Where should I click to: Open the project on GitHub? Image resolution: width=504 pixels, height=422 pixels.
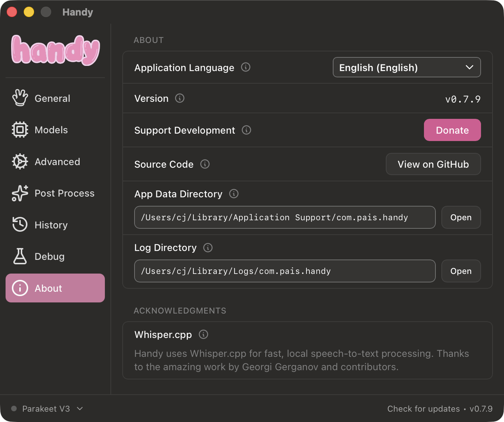click(x=433, y=164)
